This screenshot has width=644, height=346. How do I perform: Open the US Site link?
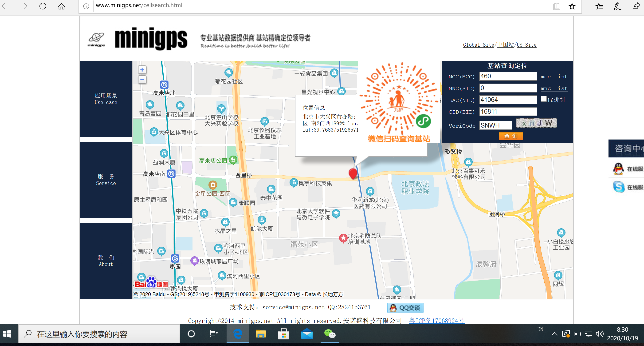526,45
